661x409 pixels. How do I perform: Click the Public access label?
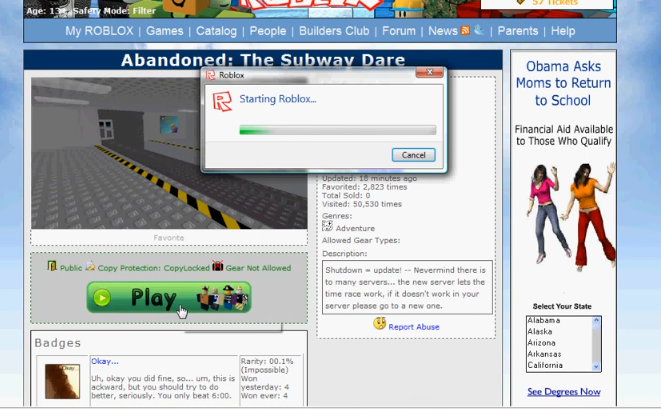click(x=71, y=268)
